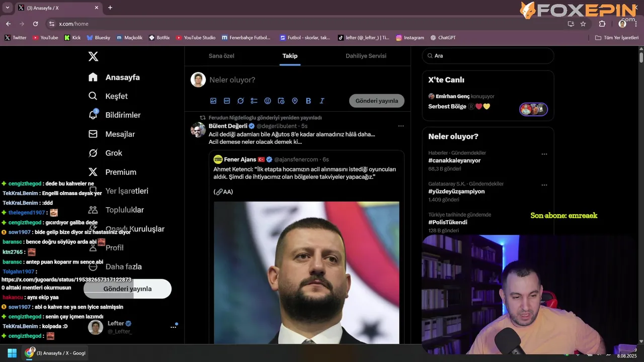Open Maçkolik bookmark
644x362 pixels.
[129, 38]
